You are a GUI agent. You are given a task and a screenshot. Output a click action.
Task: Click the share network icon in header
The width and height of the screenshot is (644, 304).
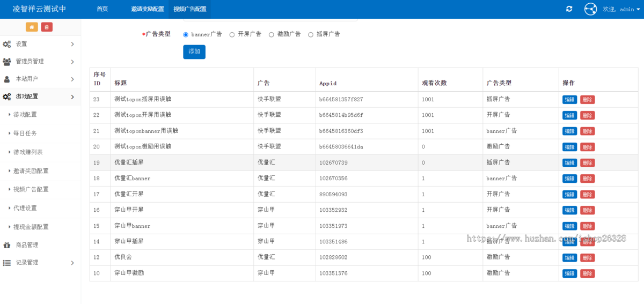[x=590, y=9]
